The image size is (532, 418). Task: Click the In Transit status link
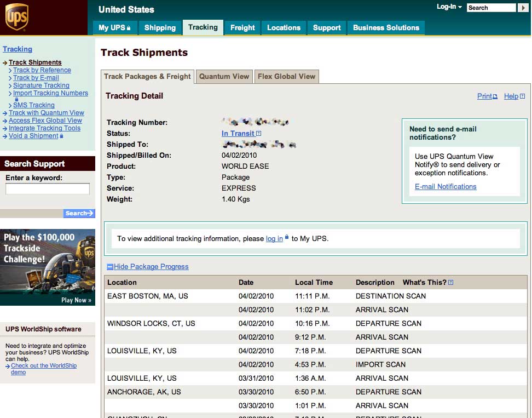point(238,134)
